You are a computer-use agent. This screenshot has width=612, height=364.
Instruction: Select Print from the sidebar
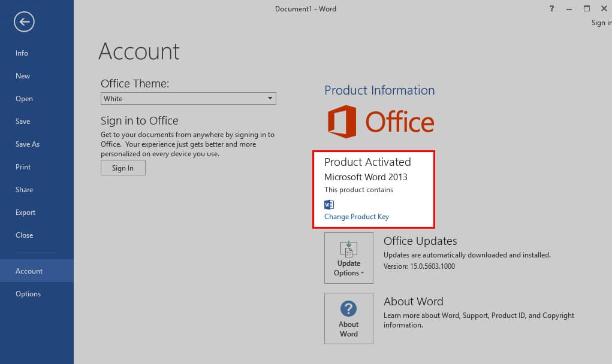(x=37, y=167)
